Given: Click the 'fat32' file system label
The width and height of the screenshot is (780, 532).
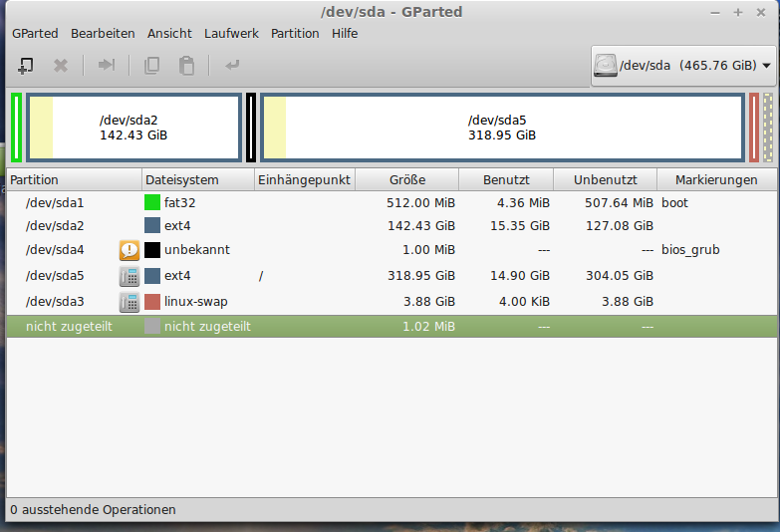Looking at the screenshot, I should [x=179, y=202].
